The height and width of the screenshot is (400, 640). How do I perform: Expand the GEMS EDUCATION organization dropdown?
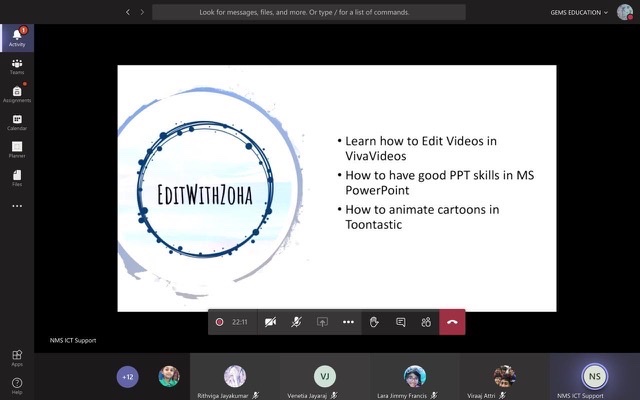pos(579,13)
